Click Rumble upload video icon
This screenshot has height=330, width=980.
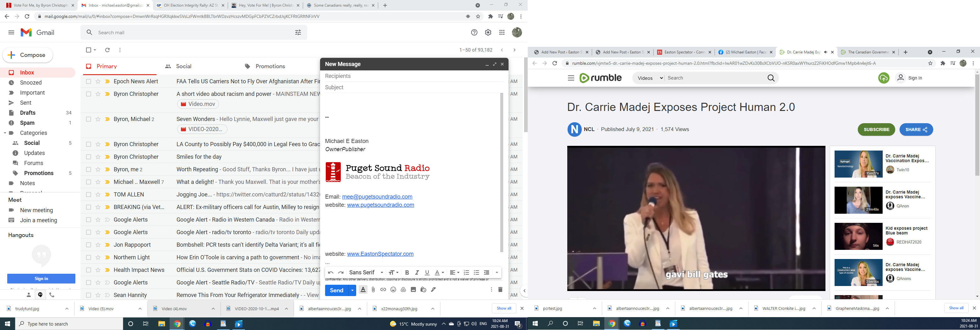coord(883,78)
